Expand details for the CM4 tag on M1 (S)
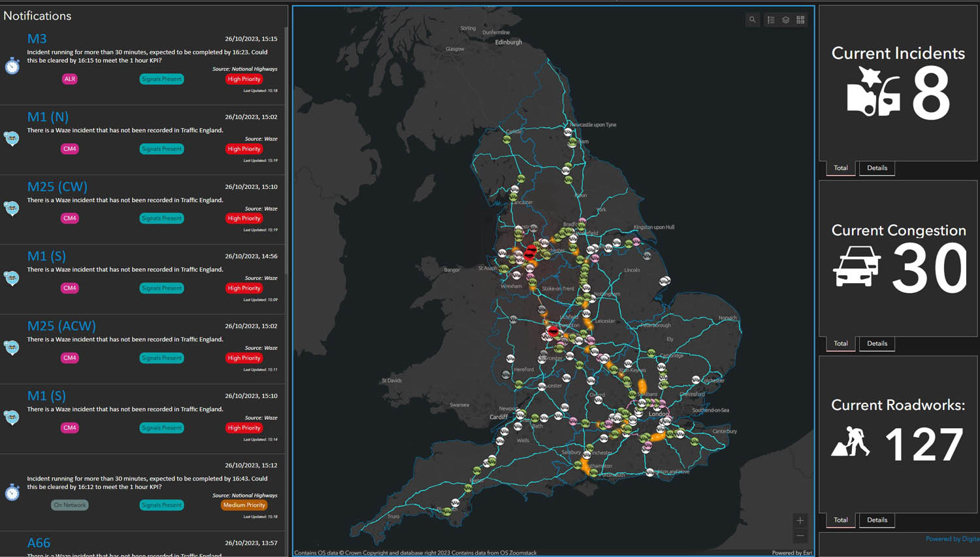980x557 pixels. (69, 288)
